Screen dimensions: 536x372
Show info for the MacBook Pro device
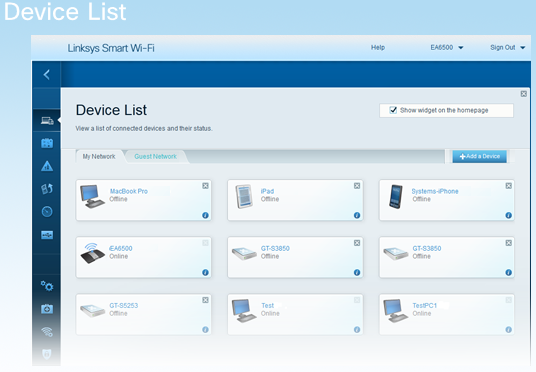tap(205, 215)
